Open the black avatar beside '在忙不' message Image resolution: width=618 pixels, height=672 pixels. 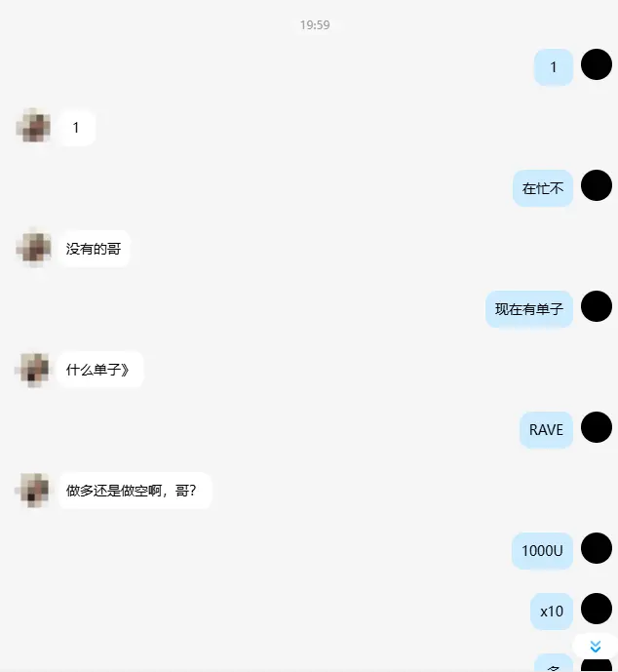(x=597, y=185)
